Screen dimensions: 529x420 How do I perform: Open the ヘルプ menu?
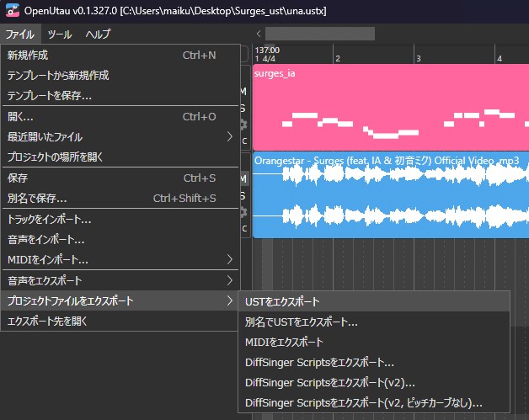(98, 34)
